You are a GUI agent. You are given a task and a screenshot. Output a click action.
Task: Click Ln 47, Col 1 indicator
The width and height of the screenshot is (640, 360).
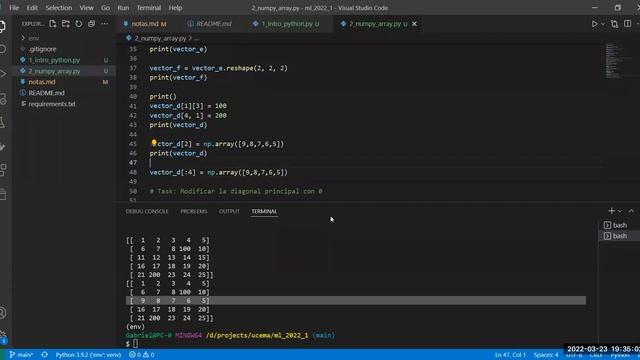(x=510, y=355)
